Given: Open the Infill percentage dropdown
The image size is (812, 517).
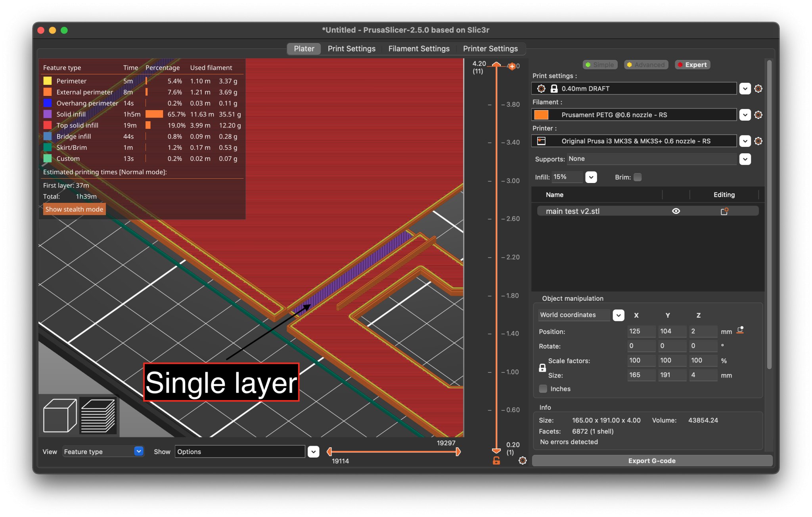Looking at the screenshot, I should tap(591, 177).
